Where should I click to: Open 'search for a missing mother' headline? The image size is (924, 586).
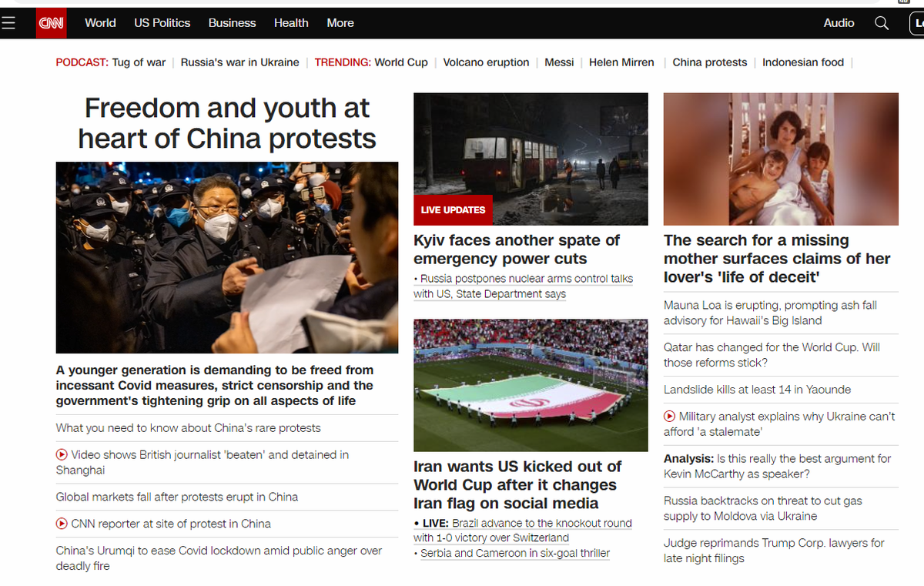tap(777, 259)
